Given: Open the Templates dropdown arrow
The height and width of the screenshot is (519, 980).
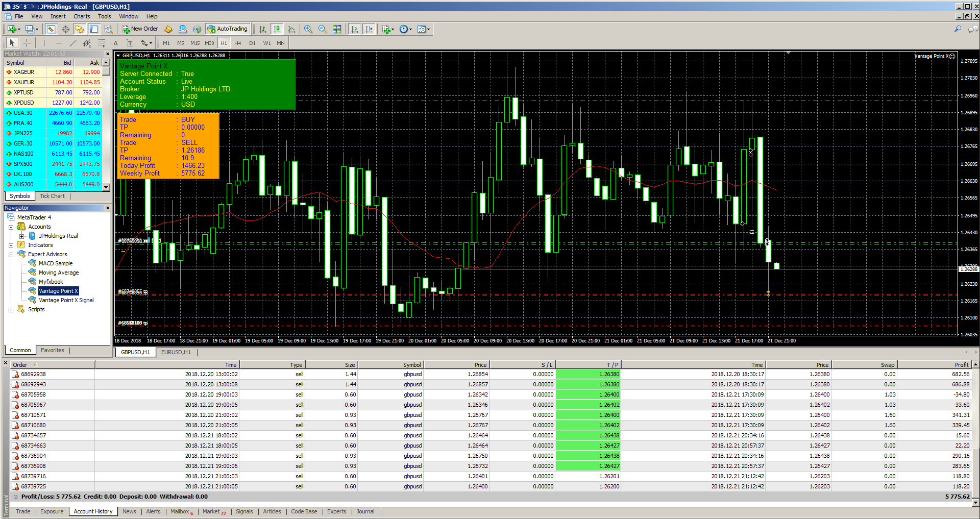Looking at the screenshot, I should tap(428, 29).
